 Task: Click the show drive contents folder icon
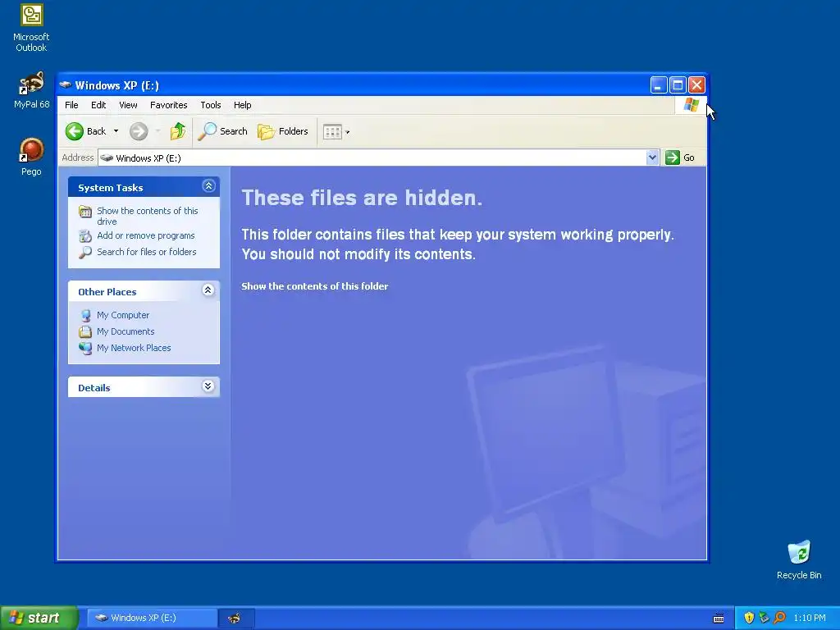point(85,212)
